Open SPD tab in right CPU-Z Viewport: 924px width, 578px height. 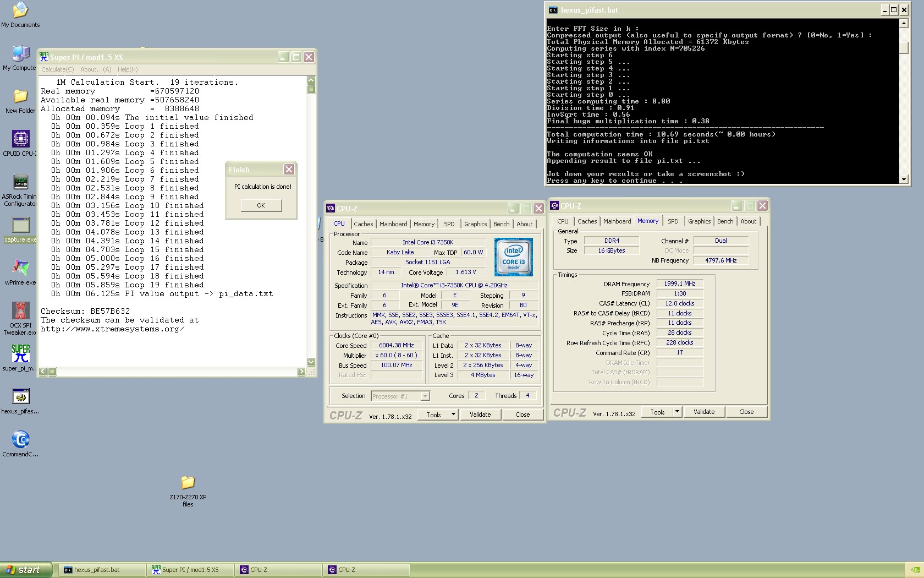pos(673,221)
